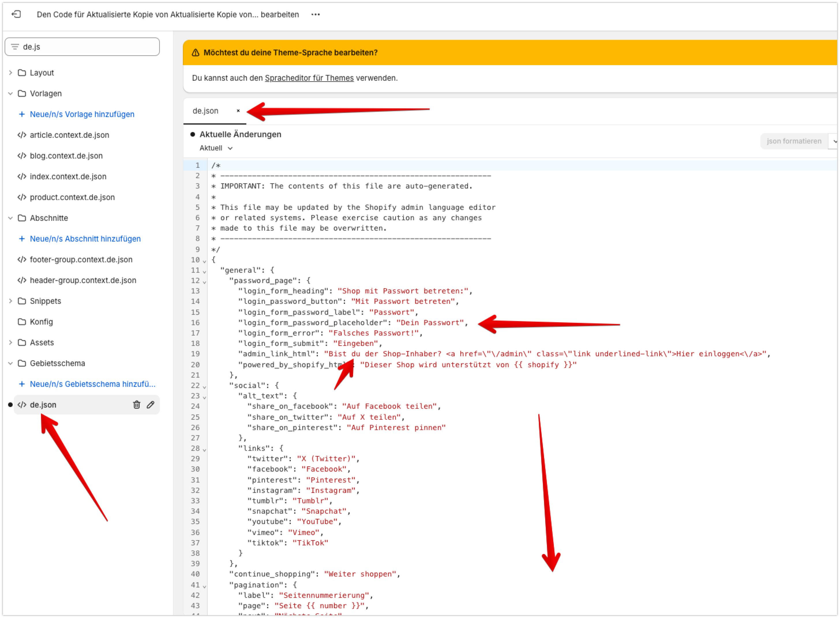The width and height of the screenshot is (840, 618).
Task: Click the Snippets folder icon
Action: click(x=22, y=301)
